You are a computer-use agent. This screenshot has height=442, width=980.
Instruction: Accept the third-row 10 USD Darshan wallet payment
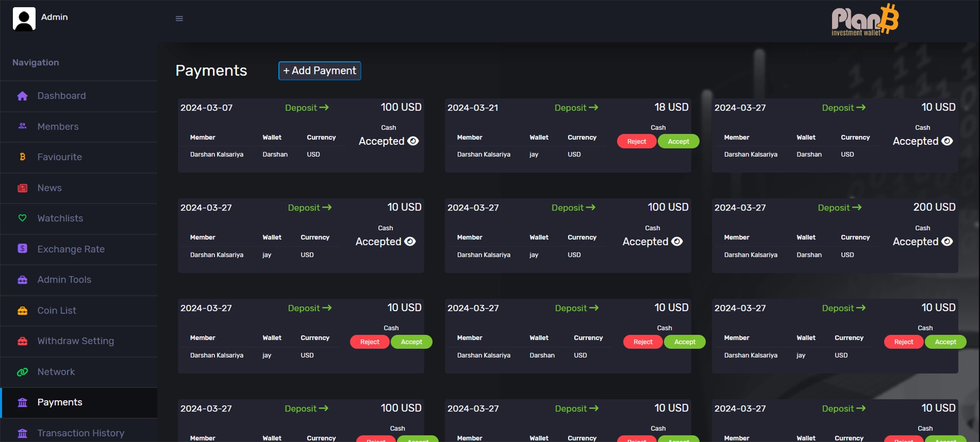tap(685, 342)
